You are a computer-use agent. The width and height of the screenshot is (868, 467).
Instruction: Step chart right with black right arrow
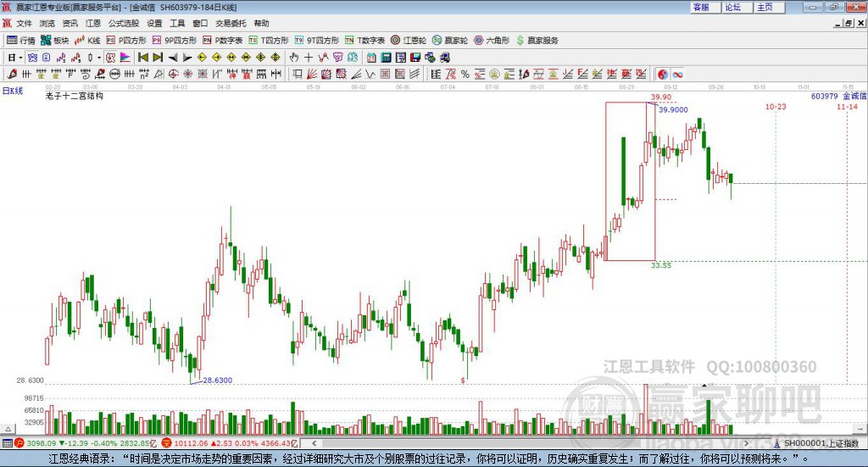click(x=187, y=58)
